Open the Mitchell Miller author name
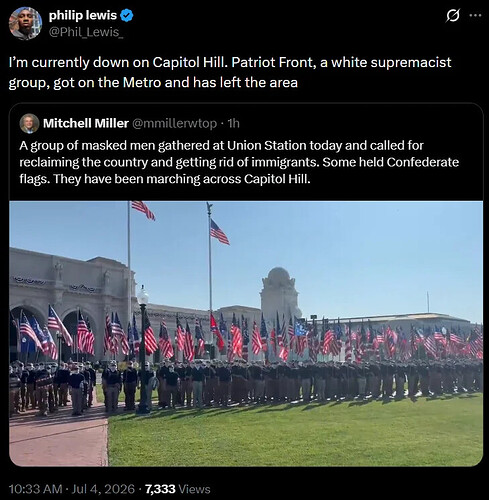Viewport: 489px width, 500px height. tap(86, 123)
